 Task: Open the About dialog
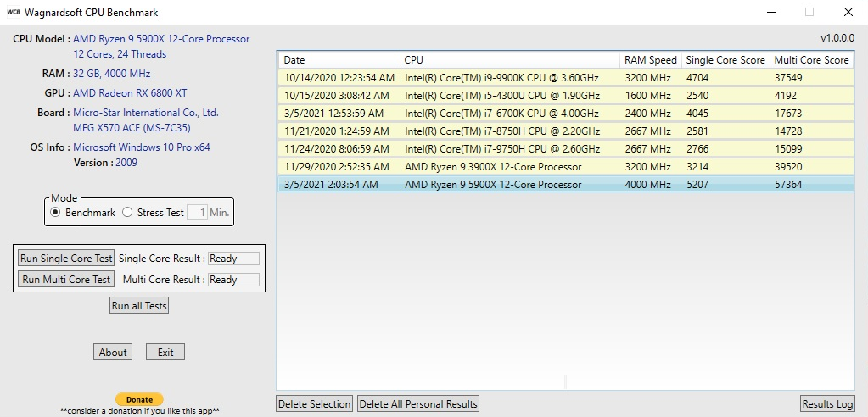[x=113, y=353]
